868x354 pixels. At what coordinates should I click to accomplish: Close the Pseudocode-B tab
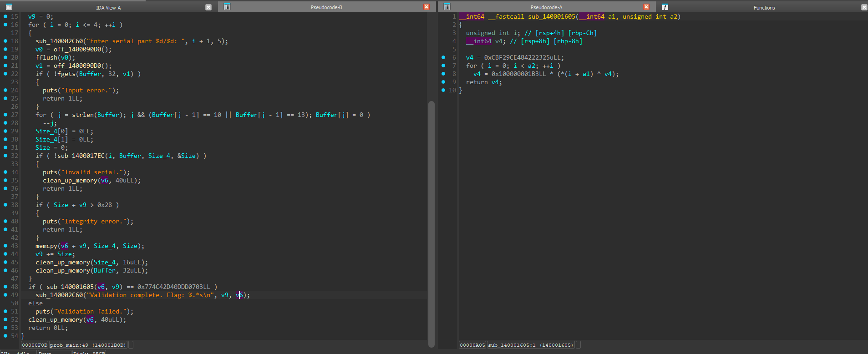(x=426, y=7)
